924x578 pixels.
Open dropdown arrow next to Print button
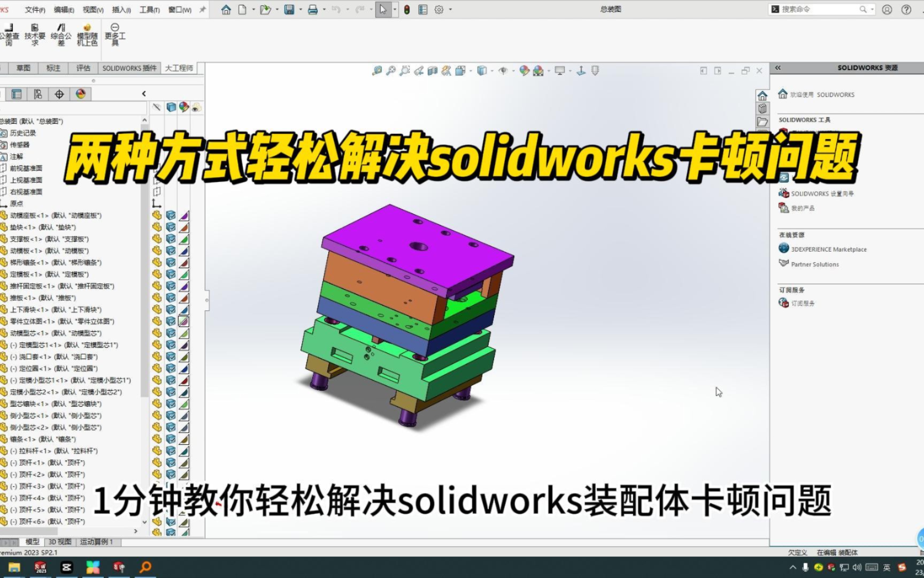coord(324,10)
